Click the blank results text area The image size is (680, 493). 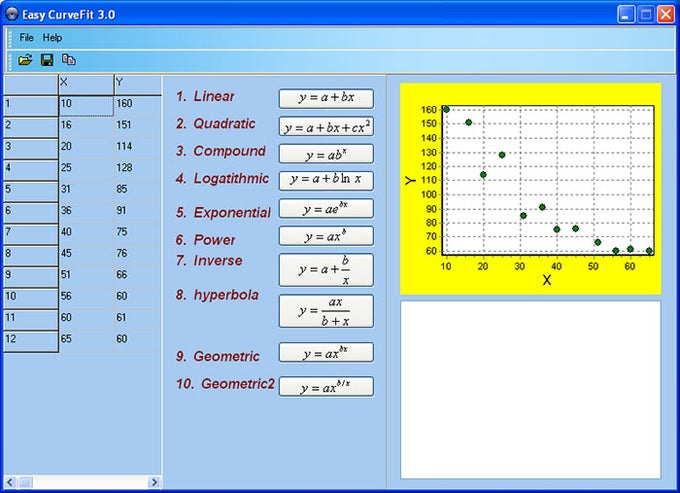(530, 389)
